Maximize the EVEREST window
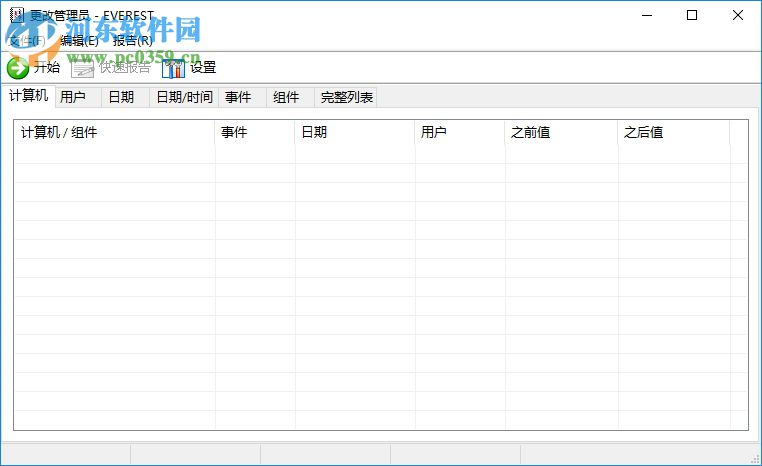This screenshot has width=762, height=466. point(692,15)
